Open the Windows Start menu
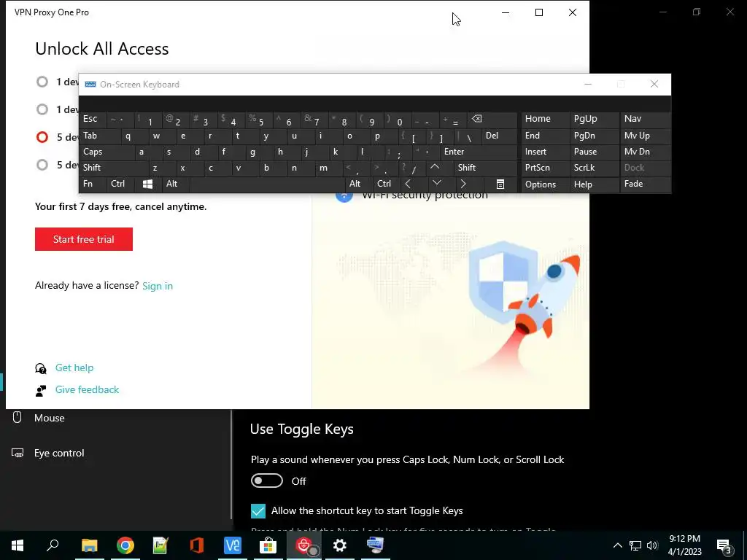Viewport: 747px width, 560px height. 18,545
